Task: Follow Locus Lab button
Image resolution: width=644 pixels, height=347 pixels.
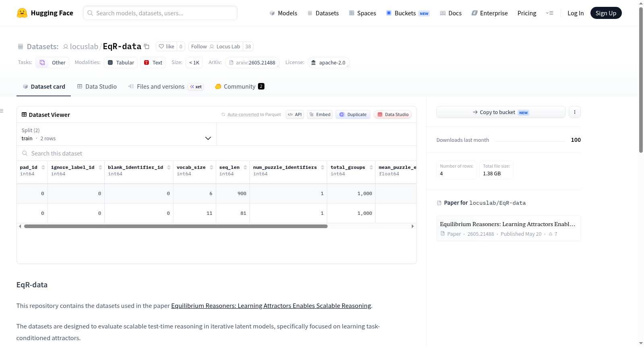Action: [216, 46]
